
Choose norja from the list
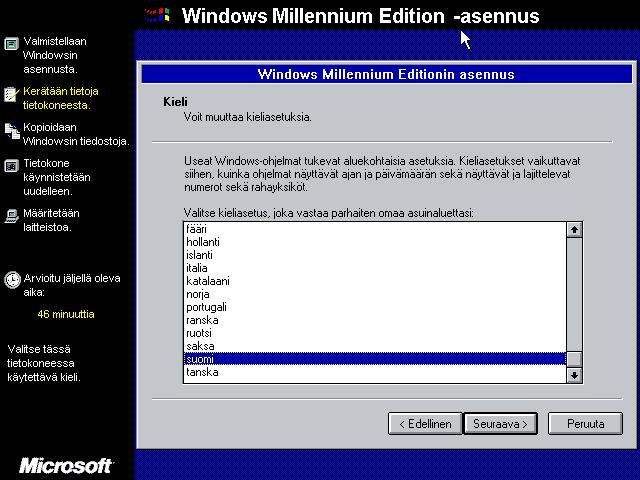[x=375, y=294]
